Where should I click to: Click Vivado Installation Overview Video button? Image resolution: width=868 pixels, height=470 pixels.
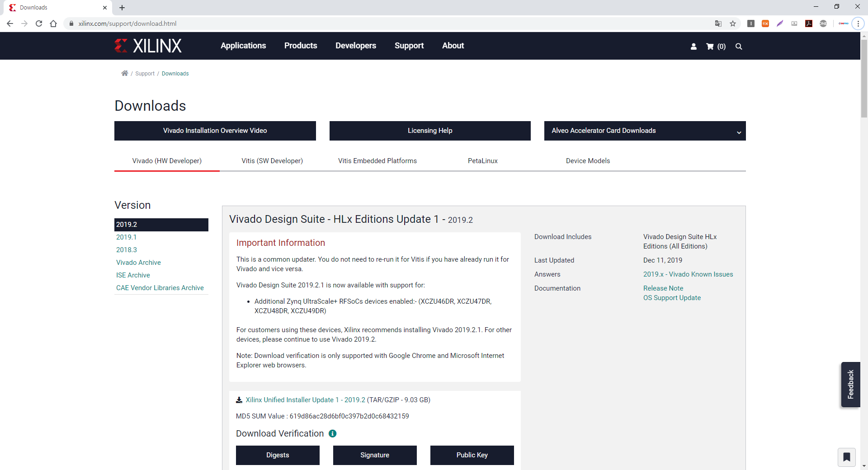click(x=215, y=131)
